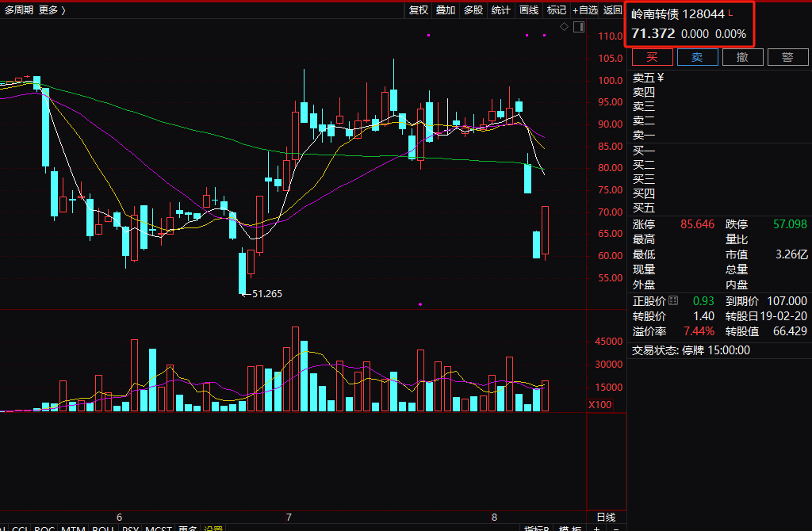Open the 复权 adjustment dropdown
The height and width of the screenshot is (531, 812).
tap(418, 10)
